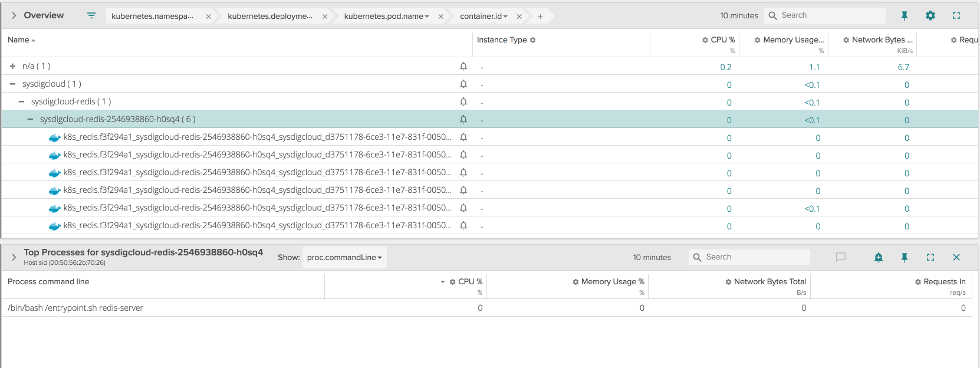The image size is (980, 368).
Task: Open Overview settings gear
Action: pyautogui.click(x=930, y=15)
